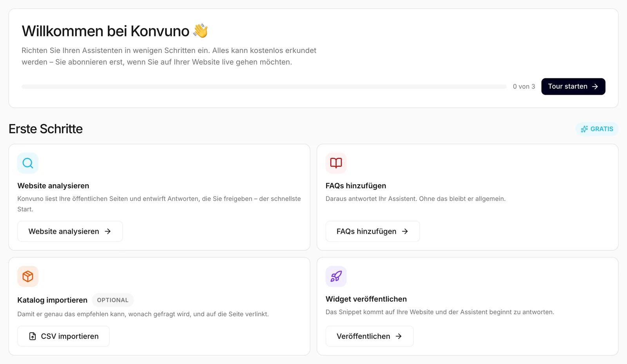
Task: Click the 'Website analysieren' card title
Action: coord(53,186)
